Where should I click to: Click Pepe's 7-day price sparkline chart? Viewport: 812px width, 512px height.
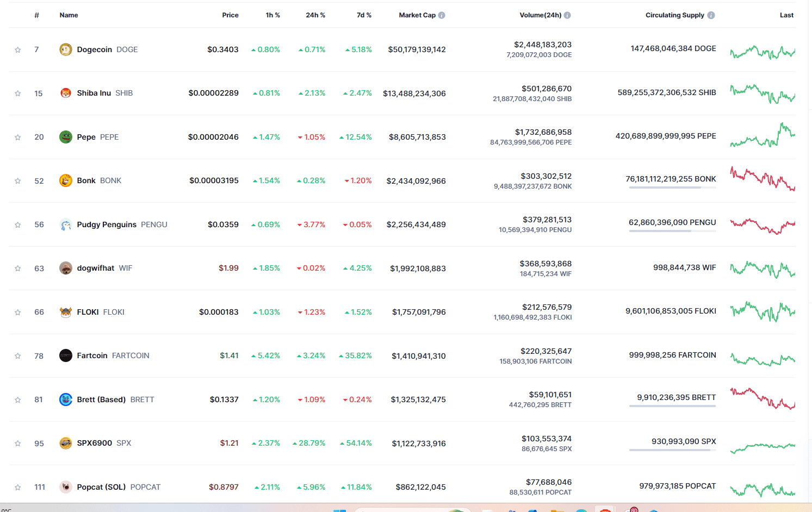tap(761, 137)
